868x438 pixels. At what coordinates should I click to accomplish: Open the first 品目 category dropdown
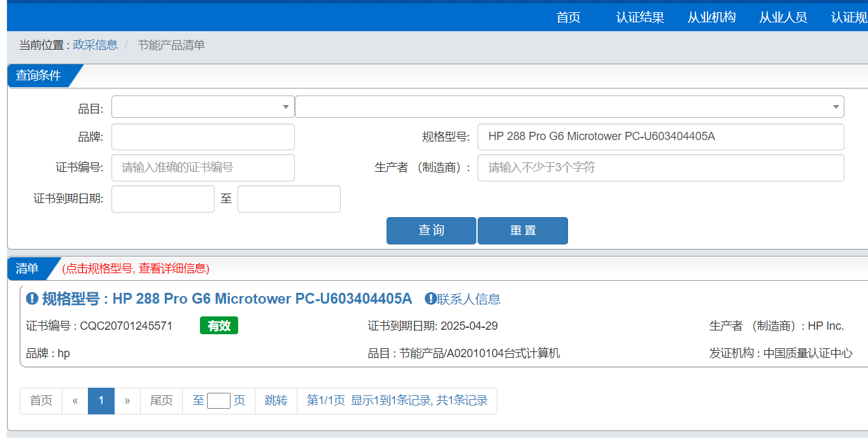[x=203, y=107]
